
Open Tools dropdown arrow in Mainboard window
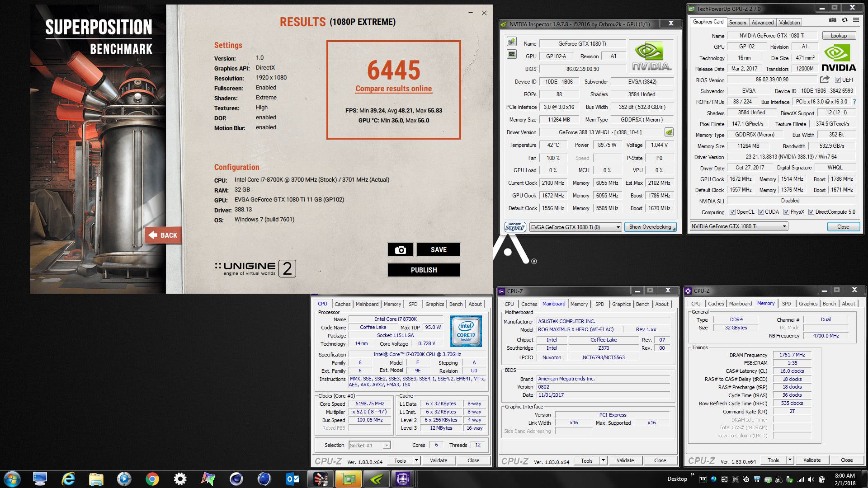tap(603, 460)
